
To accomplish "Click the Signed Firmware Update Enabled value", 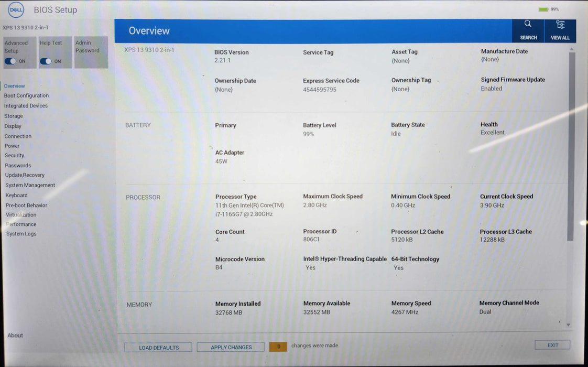I will [491, 89].
